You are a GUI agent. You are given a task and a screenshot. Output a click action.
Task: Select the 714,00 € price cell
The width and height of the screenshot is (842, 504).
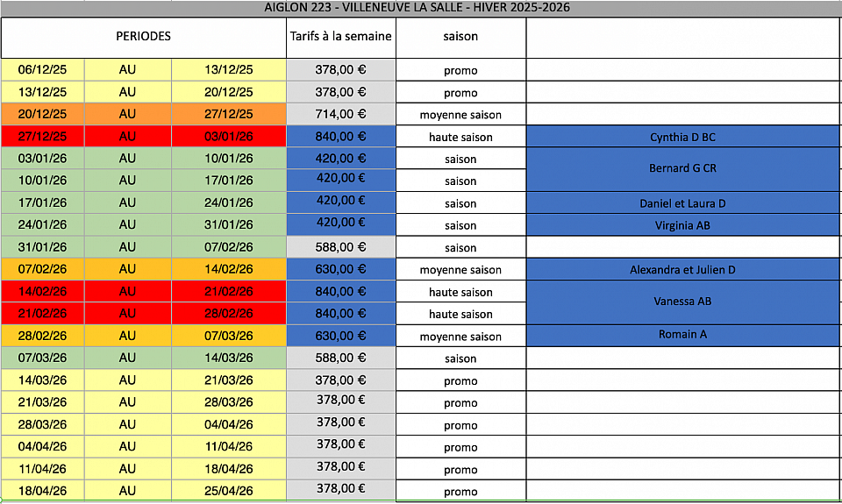point(340,114)
